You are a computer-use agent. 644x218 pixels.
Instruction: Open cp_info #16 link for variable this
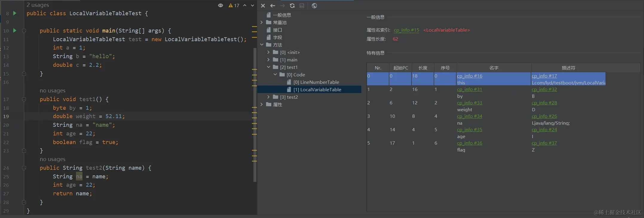[469, 76]
